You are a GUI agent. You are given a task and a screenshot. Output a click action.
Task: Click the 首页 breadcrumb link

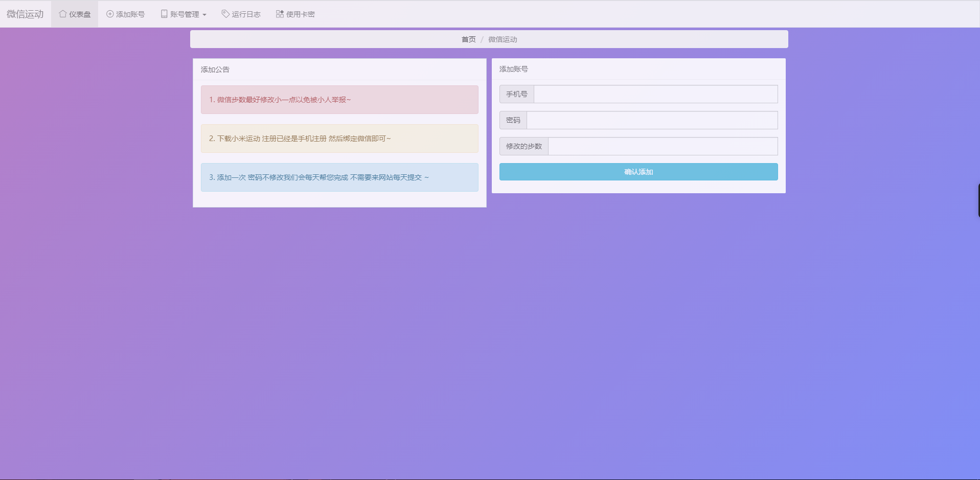tap(468, 39)
